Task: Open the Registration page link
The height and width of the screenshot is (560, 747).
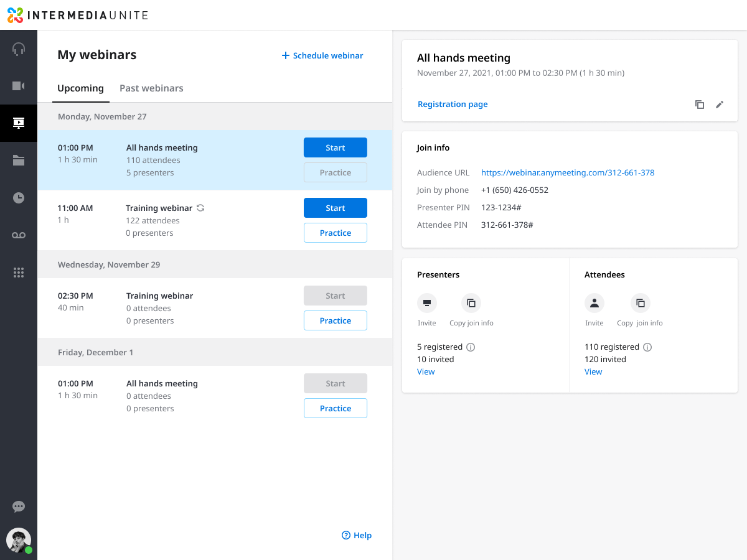Action: coord(453,104)
